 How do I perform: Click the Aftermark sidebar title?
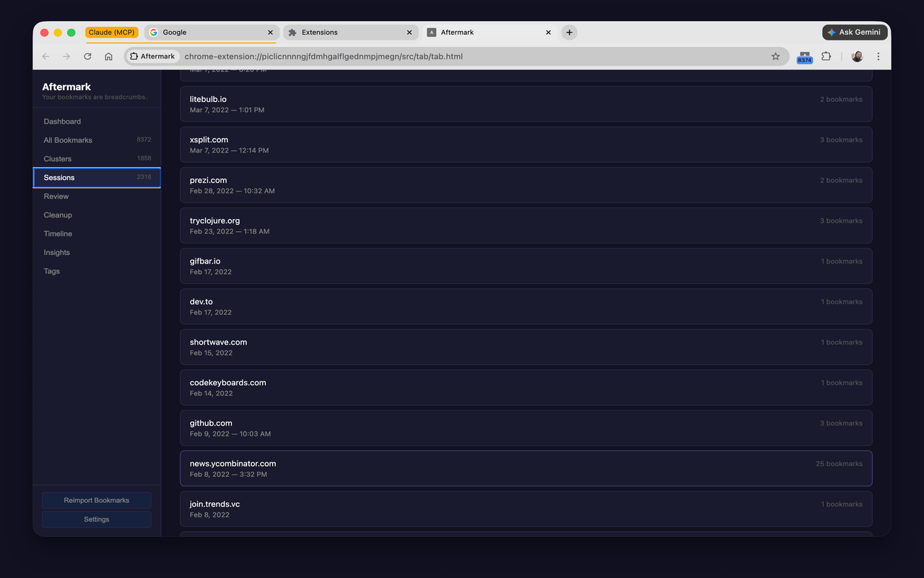pyautogui.click(x=66, y=87)
